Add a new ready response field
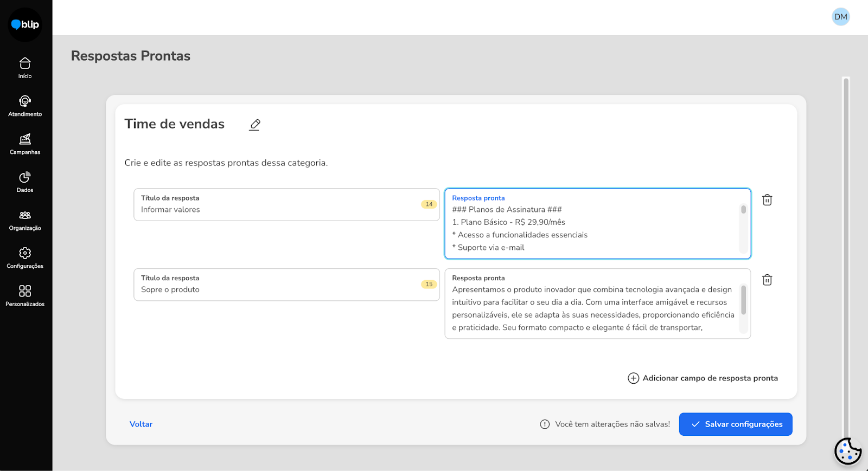The width and height of the screenshot is (868, 471). [x=703, y=378]
